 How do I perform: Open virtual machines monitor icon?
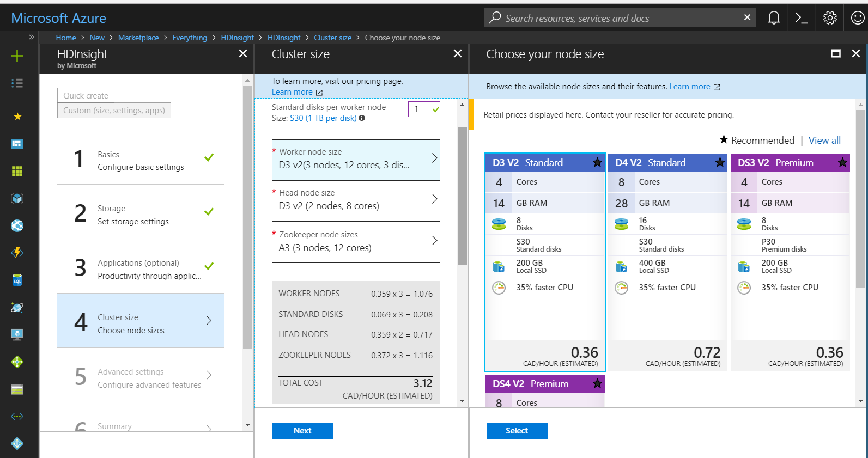pyautogui.click(x=17, y=334)
